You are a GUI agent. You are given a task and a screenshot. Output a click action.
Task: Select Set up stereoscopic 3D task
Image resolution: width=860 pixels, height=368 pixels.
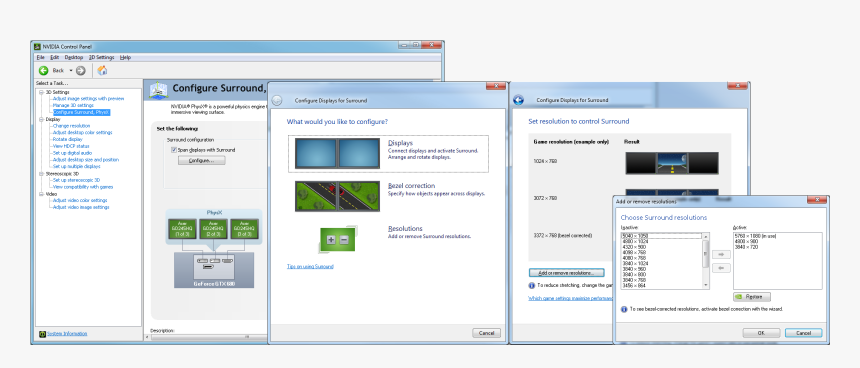point(76,180)
